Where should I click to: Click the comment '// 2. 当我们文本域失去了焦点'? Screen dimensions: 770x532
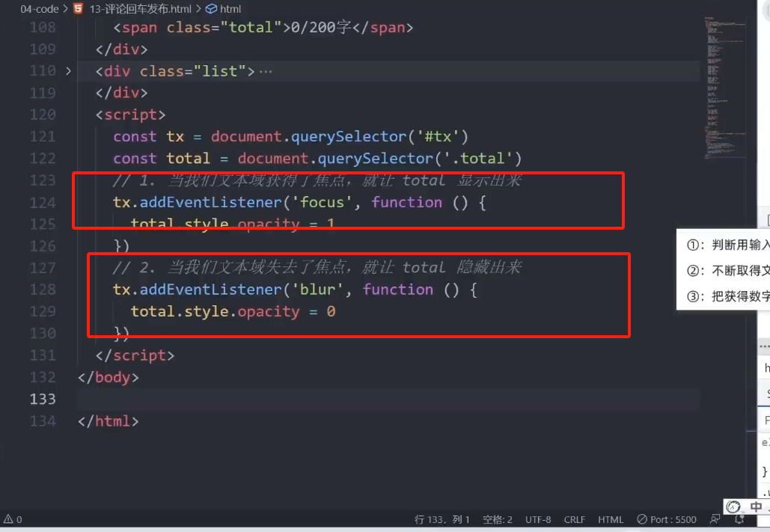229,268
